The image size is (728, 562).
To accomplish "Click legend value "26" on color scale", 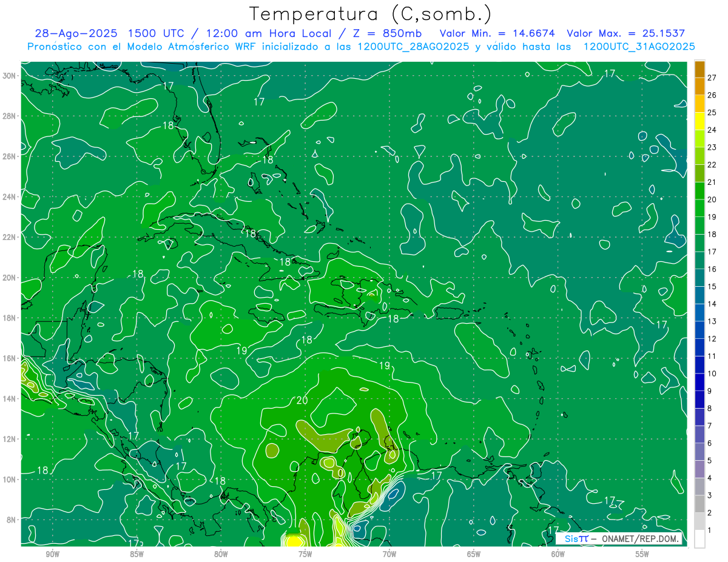I will click(x=712, y=95).
